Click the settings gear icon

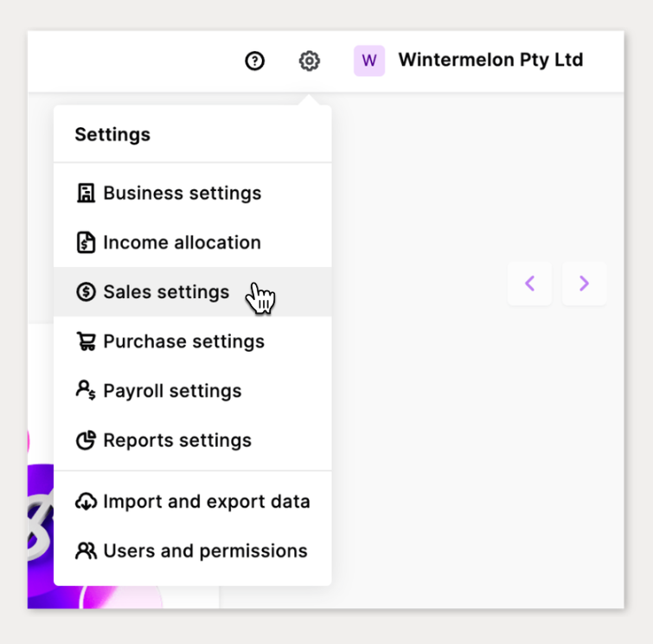(x=309, y=61)
